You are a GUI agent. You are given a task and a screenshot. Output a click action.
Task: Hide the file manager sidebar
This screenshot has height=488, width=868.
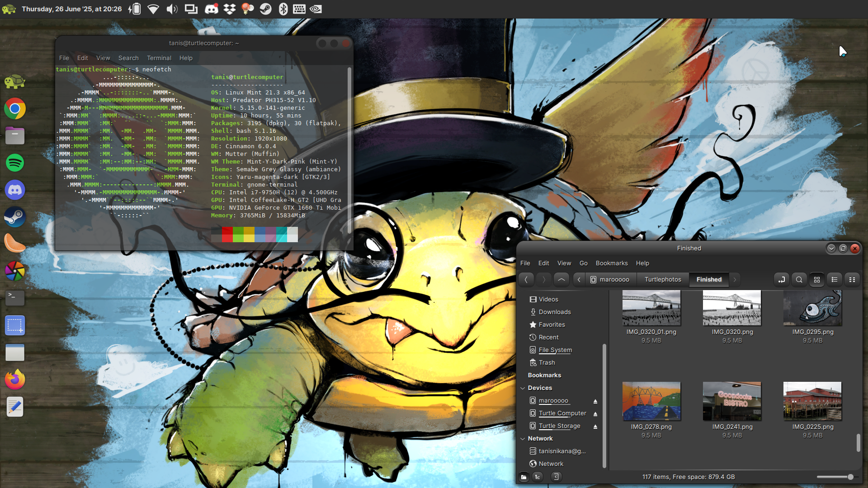[557, 477]
